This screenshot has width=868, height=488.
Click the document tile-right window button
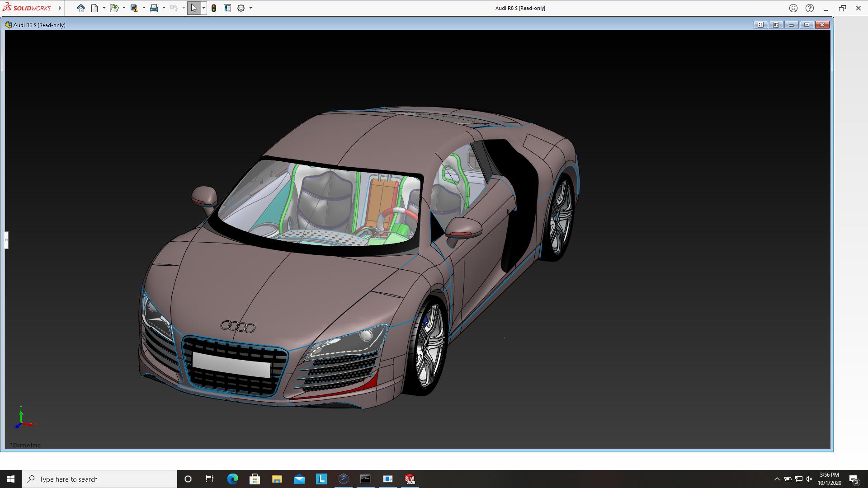(776, 25)
